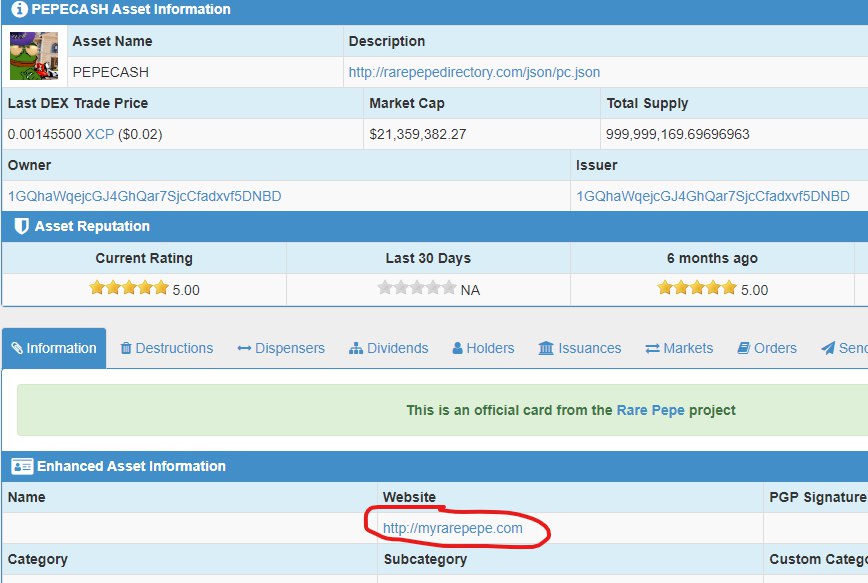The width and height of the screenshot is (868, 583).
Task: Click the Website header
Action: coord(409,497)
